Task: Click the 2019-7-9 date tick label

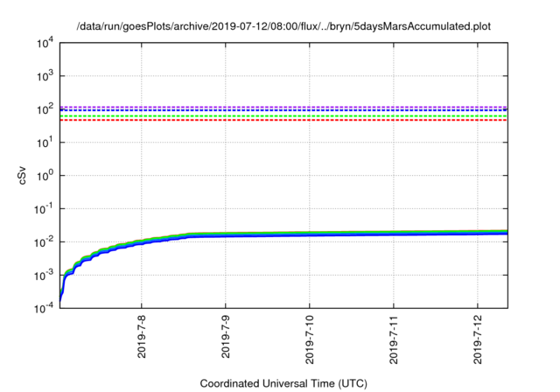Action: click(226, 336)
